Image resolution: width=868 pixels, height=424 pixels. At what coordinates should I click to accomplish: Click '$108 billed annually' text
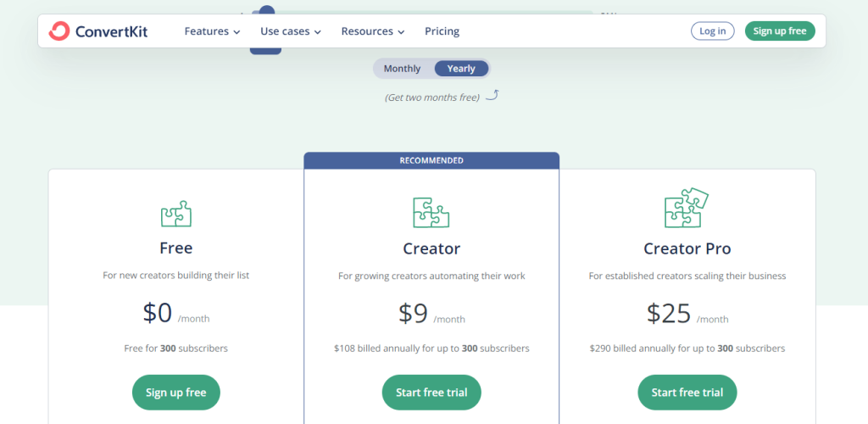pos(431,349)
